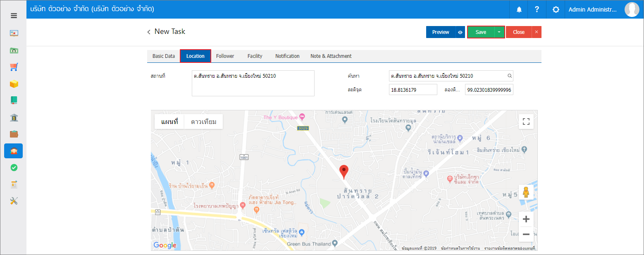The image size is (644, 255).
Task: Click the X icon next to Close
Action: coord(536,32)
